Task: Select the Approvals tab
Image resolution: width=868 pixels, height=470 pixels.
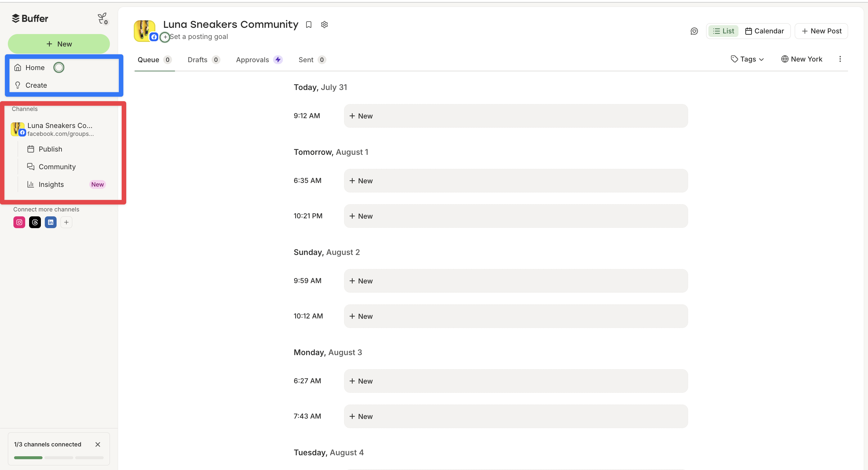Action: pyautogui.click(x=259, y=60)
